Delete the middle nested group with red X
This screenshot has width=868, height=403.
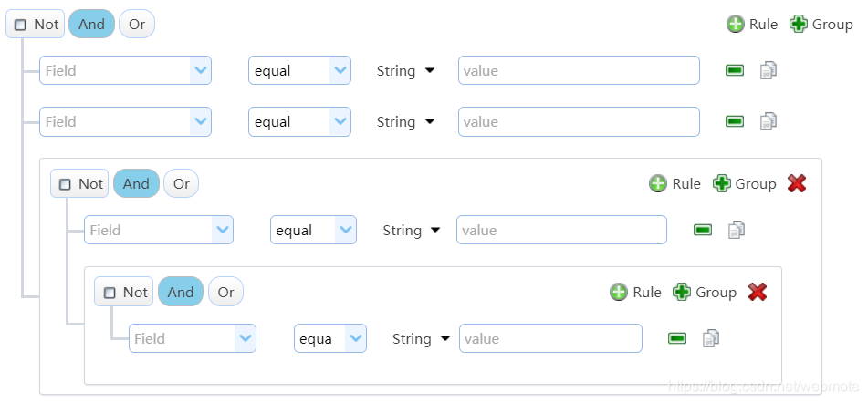797,183
